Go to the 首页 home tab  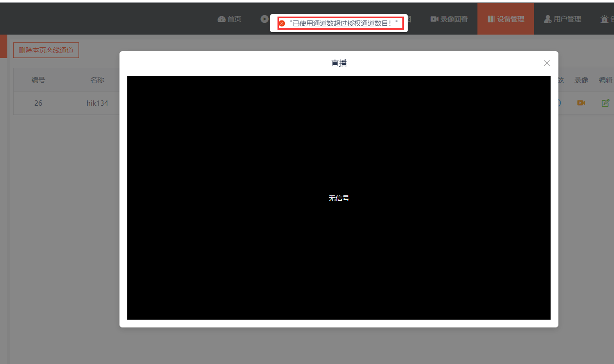(229, 19)
